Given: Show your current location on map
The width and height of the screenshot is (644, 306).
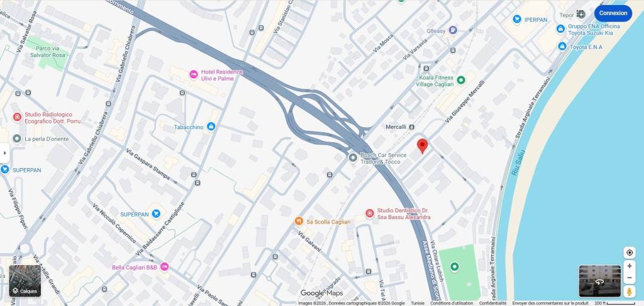Looking at the screenshot, I should (x=629, y=252).
